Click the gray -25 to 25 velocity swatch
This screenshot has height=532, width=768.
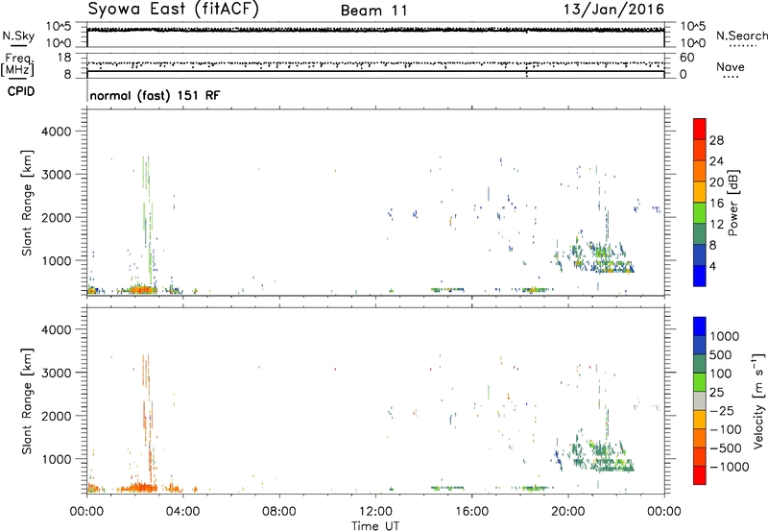(700, 401)
